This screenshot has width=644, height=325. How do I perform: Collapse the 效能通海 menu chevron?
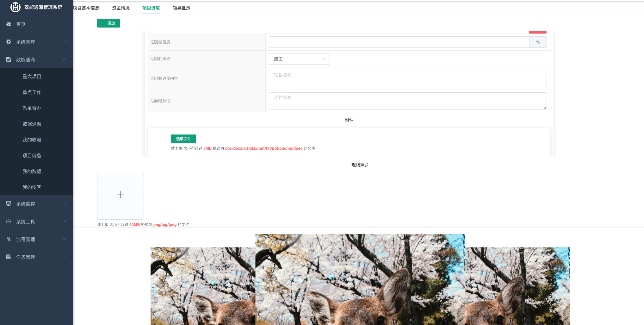pos(65,59)
